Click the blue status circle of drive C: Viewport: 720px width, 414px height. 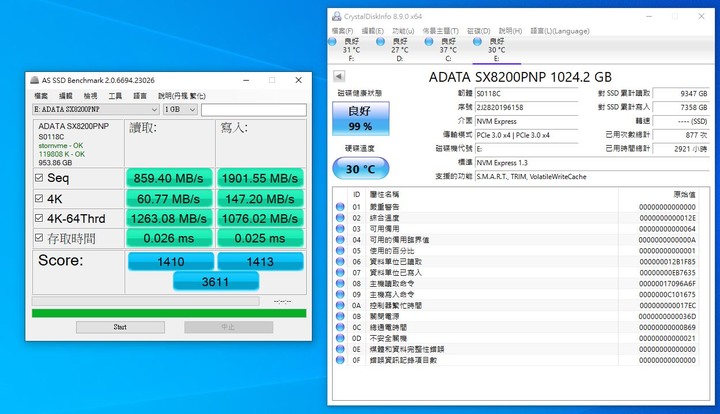pos(429,42)
